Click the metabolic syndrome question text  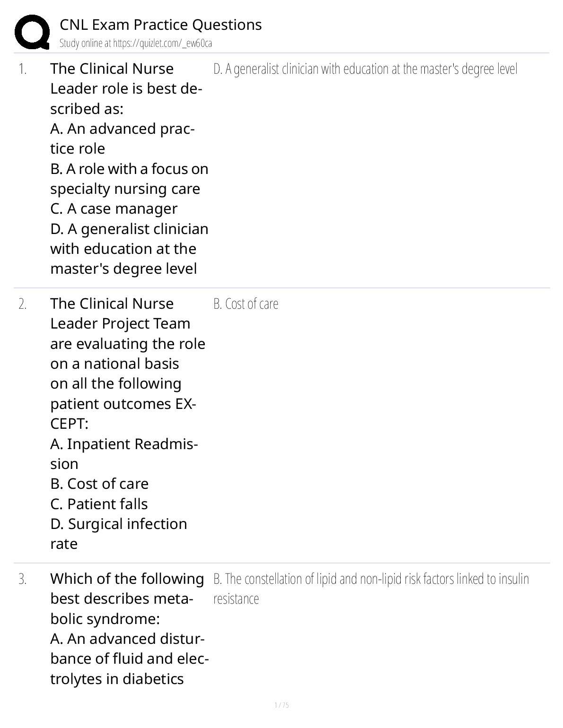tap(127, 598)
